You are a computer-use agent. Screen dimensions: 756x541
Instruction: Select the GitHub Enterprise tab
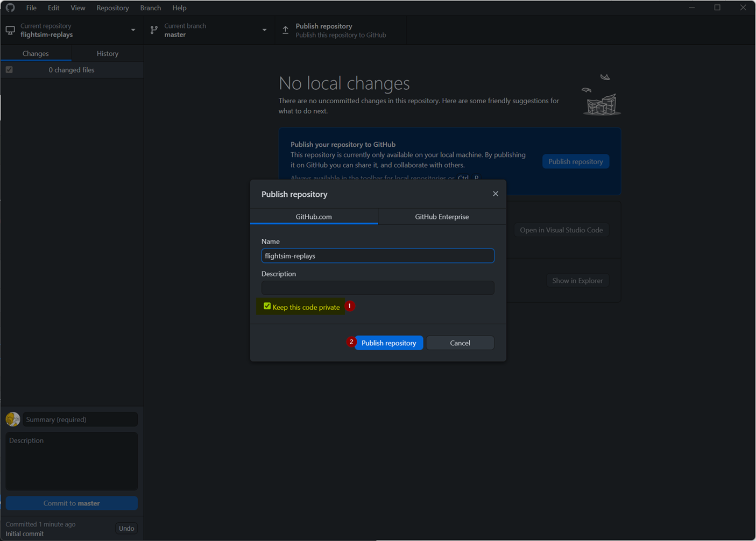click(442, 217)
